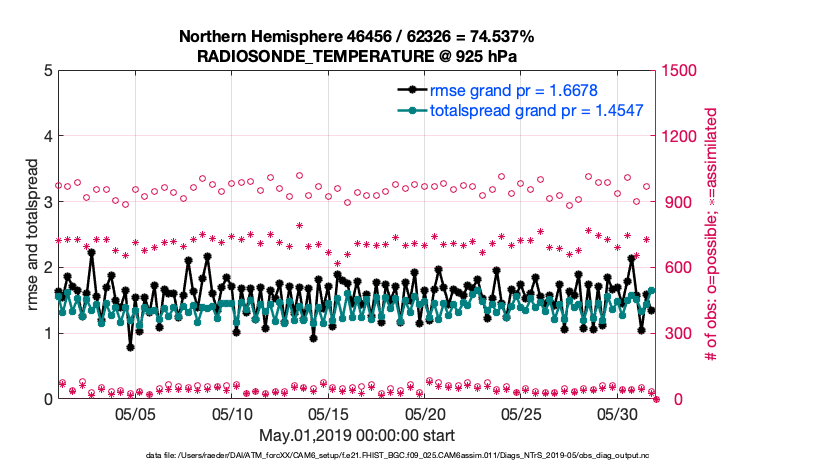This screenshot has width=830, height=470.
Task: Click the black rmse legend line marker
Action: 407,91
